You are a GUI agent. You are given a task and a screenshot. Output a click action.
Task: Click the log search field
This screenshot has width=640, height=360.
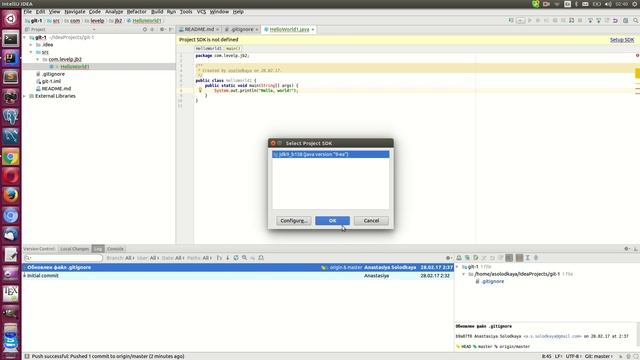point(63,258)
